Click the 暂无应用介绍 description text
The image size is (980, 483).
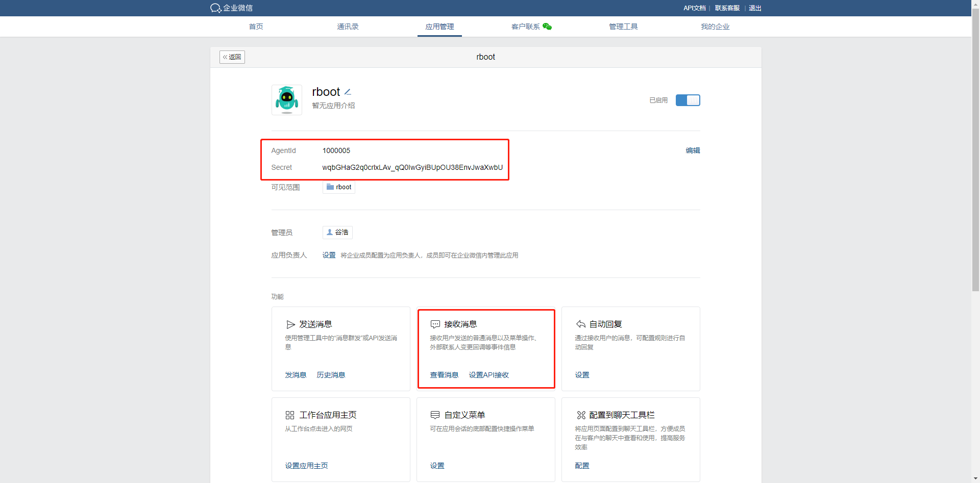[x=333, y=106]
